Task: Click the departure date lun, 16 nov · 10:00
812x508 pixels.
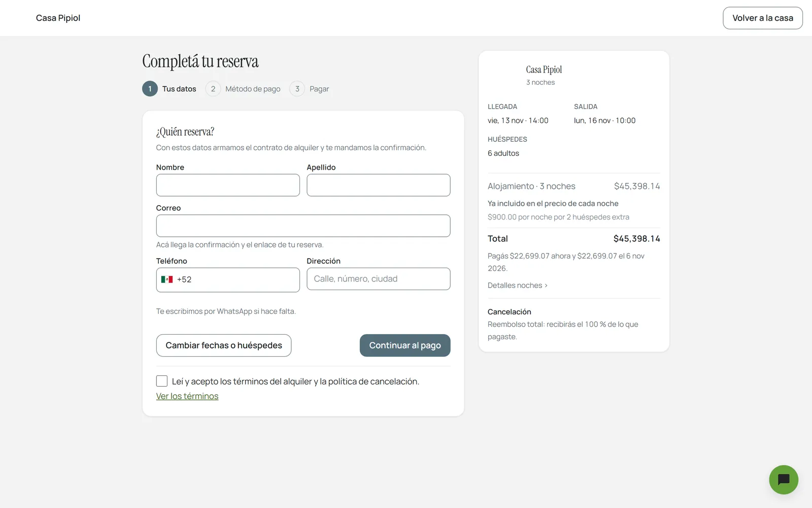Action: click(x=605, y=120)
